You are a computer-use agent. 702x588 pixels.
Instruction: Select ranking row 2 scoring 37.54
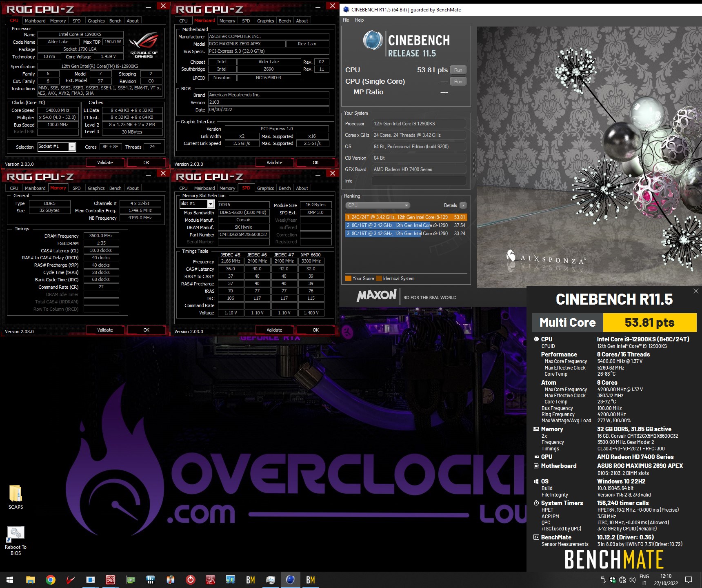click(x=406, y=225)
